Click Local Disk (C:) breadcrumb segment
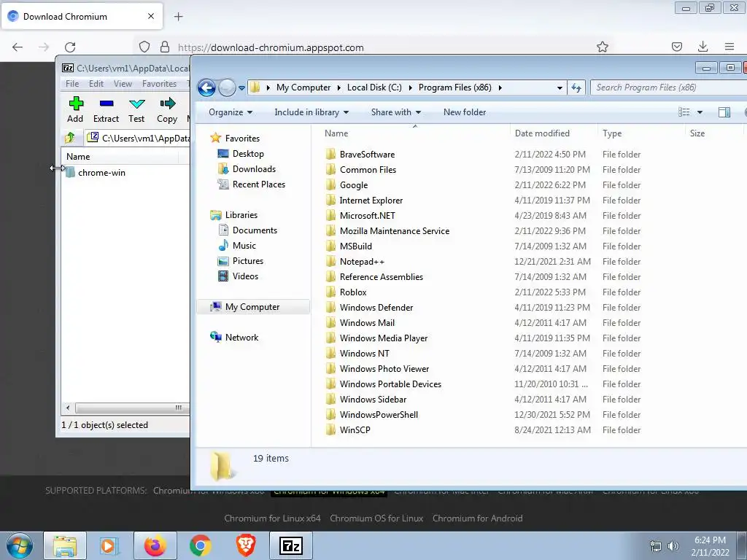Image resolution: width=747 pixels, height=560 pixels. [x=374, y=87]
